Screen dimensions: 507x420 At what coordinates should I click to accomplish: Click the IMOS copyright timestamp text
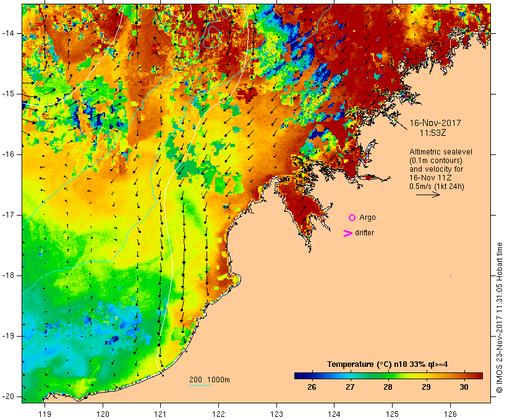500,317
